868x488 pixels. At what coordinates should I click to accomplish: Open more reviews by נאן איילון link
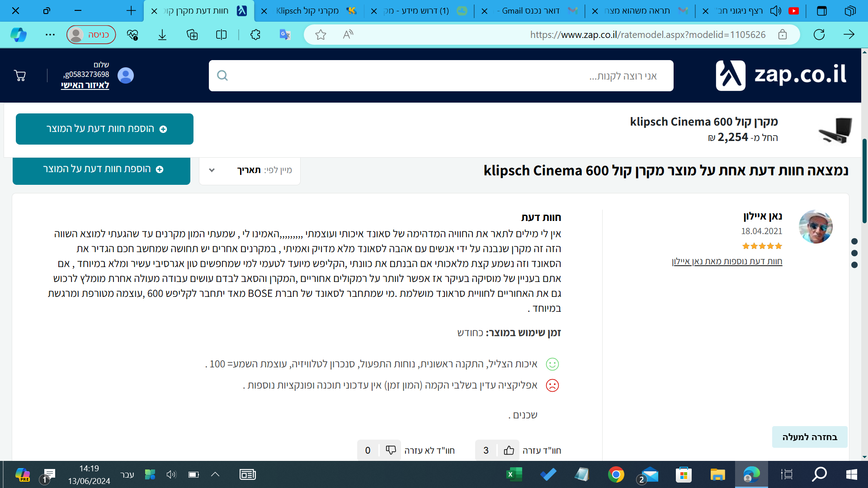727,262
